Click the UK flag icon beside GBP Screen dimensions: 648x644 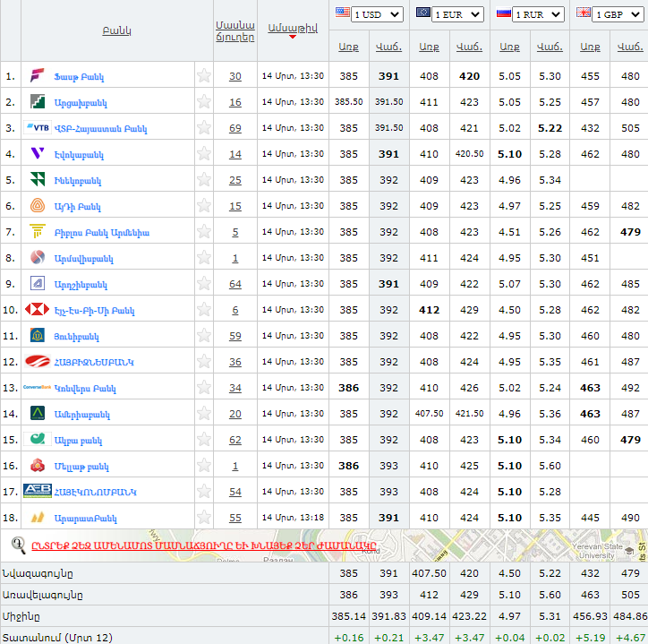(584, 13)
